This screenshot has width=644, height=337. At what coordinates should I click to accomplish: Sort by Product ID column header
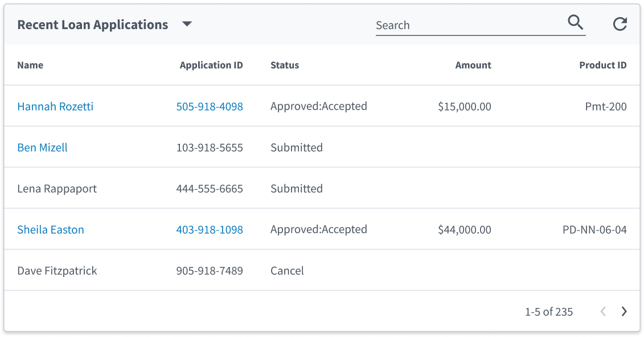click(602, 65)
